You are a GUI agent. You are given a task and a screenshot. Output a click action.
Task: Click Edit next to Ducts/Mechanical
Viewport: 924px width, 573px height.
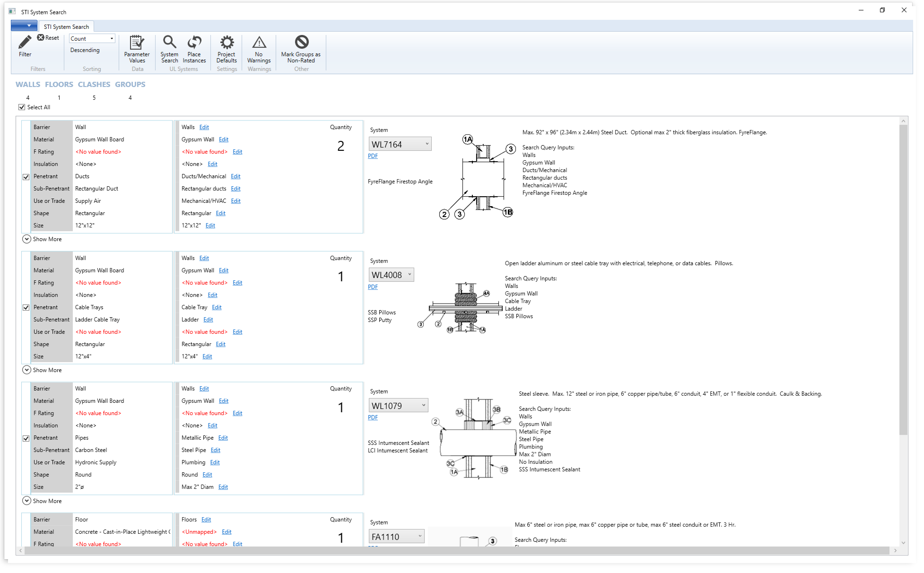click(x=235, y=177)
